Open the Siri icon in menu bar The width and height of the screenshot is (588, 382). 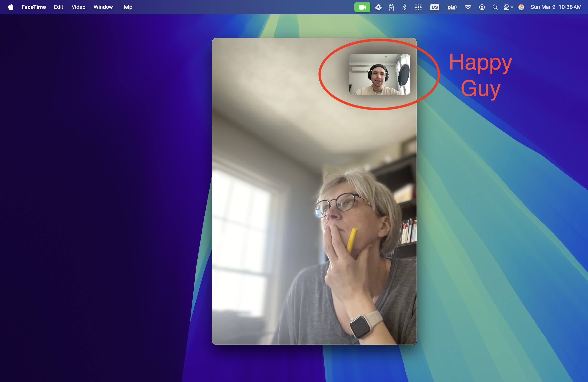(521, 7)
